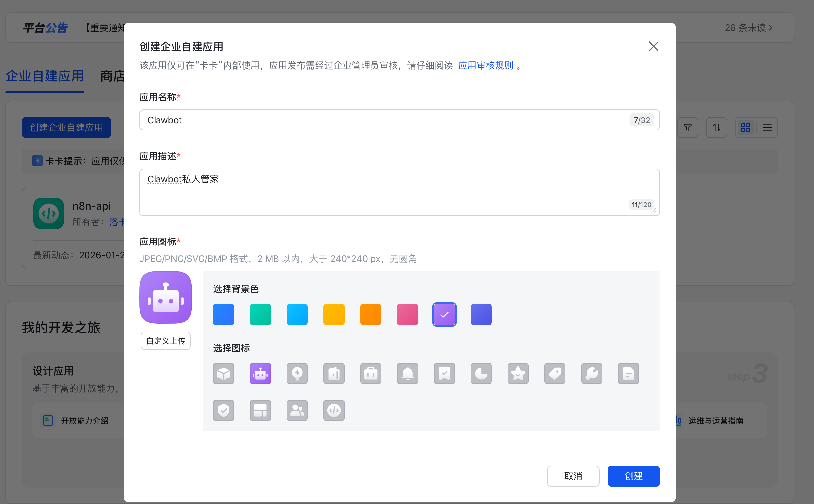Screen dimensions: 814x504
Task: Pick the price tag app icon
Action: 555,373
